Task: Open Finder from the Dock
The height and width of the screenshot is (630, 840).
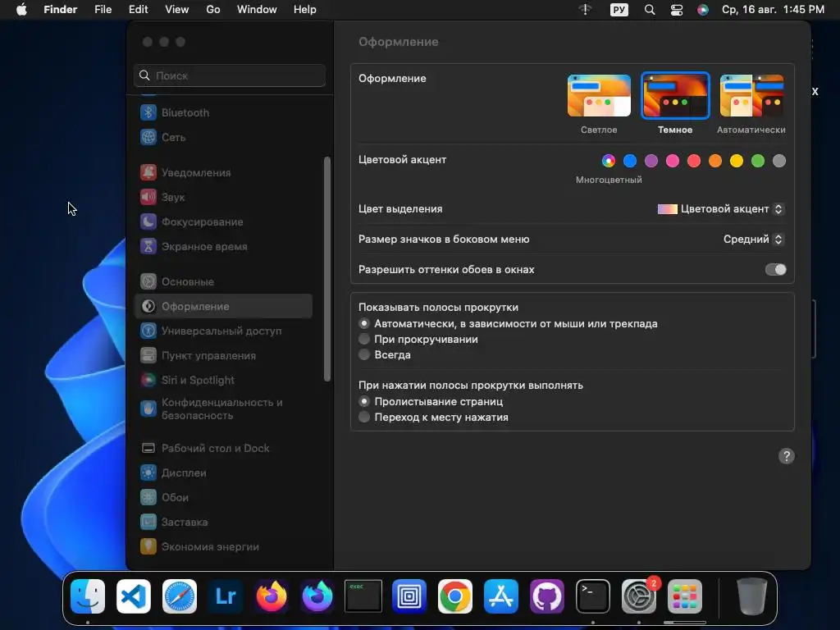Action: 88,596
